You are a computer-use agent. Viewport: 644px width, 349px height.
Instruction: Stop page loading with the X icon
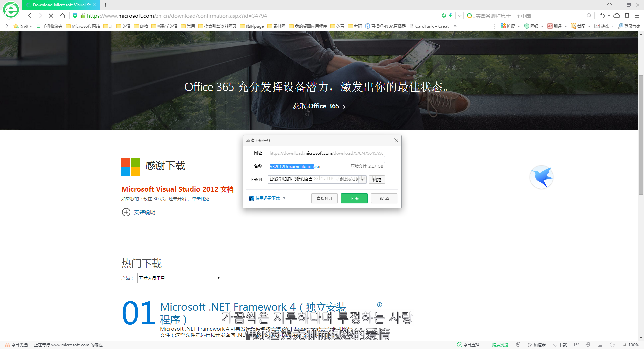tap(51, 16)
